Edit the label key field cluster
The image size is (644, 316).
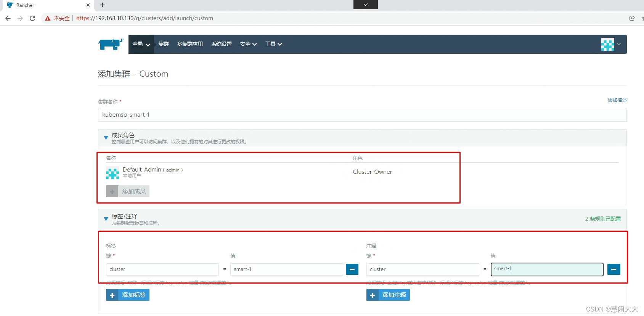(162, 269)
